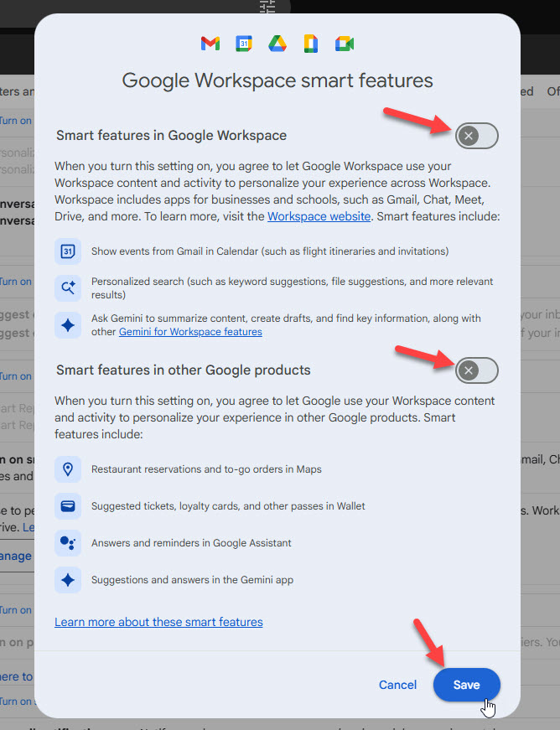Toggle smart features in other Google products
The height and width of the screenshot is (730, 560).
pos(476,370)
